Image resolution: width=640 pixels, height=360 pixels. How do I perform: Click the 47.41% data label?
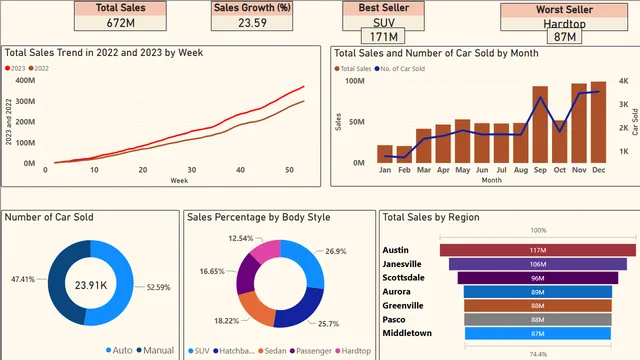coord(23,279)
